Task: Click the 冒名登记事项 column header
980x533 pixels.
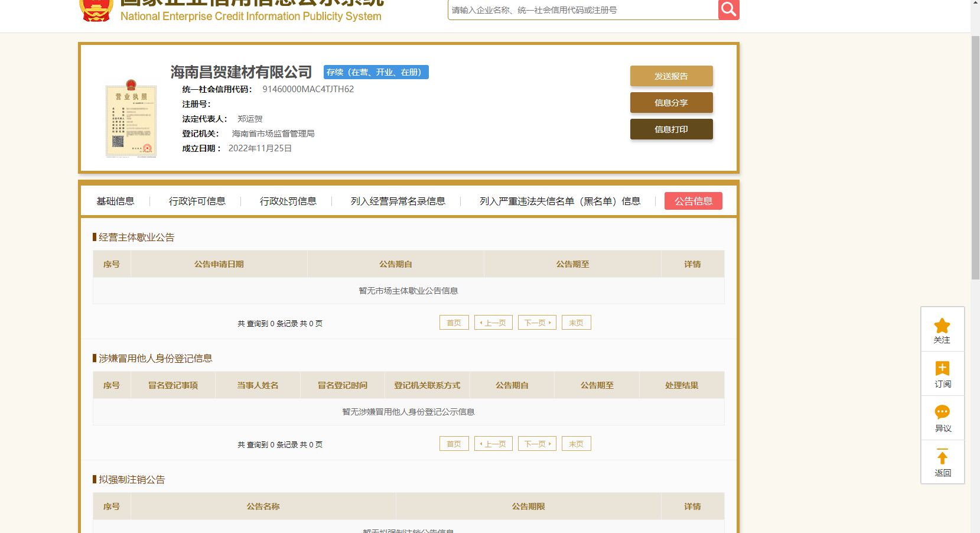Action: pyautogui.click(x=173, y=385)
